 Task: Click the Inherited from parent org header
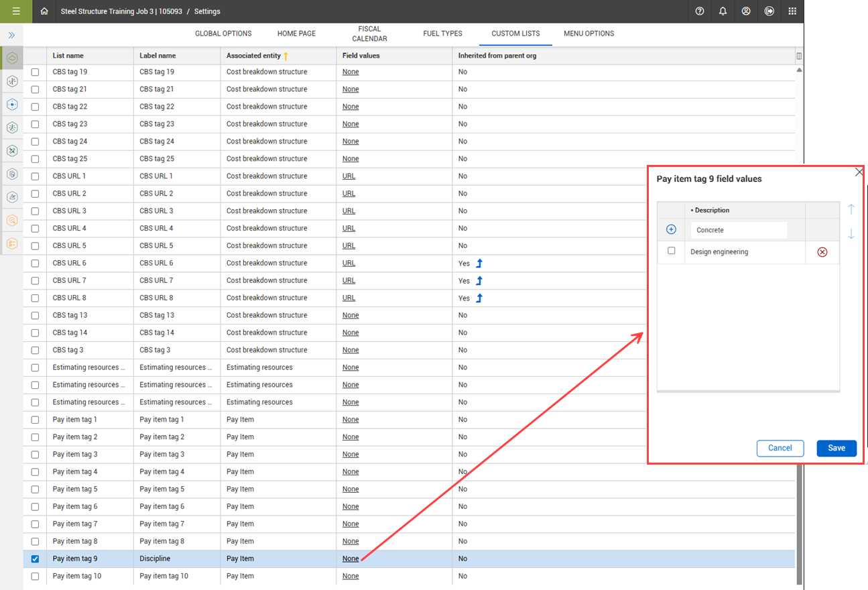coord(497,56)
